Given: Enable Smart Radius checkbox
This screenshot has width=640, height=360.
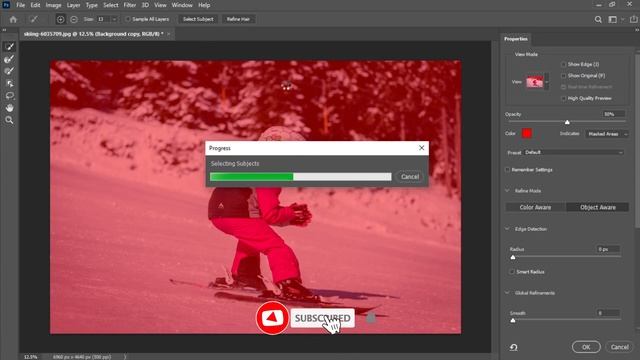Looking at the screenshot, I should (512, 272).
